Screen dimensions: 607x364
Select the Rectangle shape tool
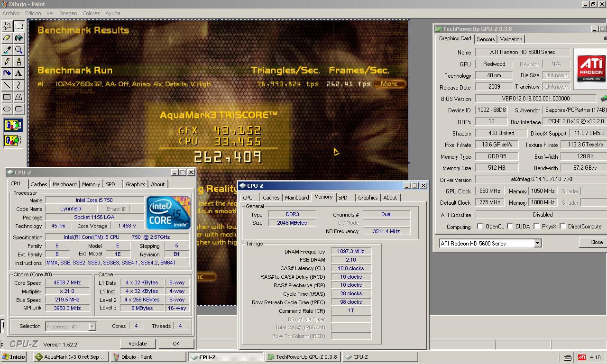point(7,97)
